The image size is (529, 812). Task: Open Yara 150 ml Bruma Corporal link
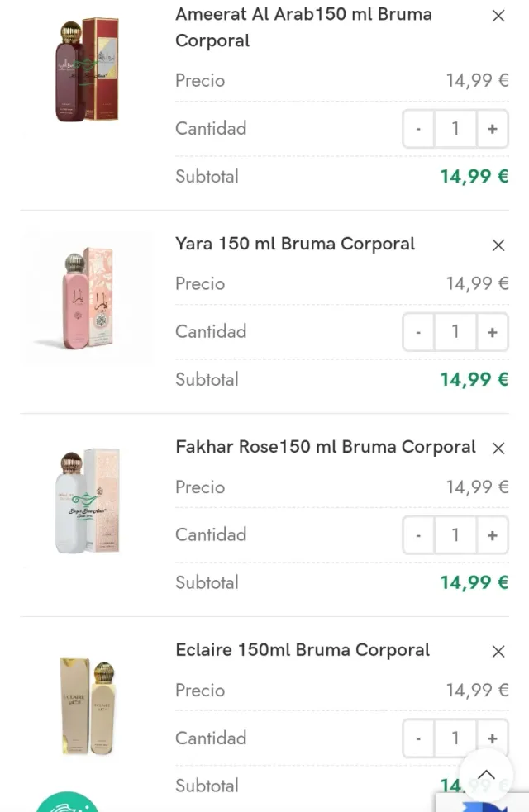point(295,245)
